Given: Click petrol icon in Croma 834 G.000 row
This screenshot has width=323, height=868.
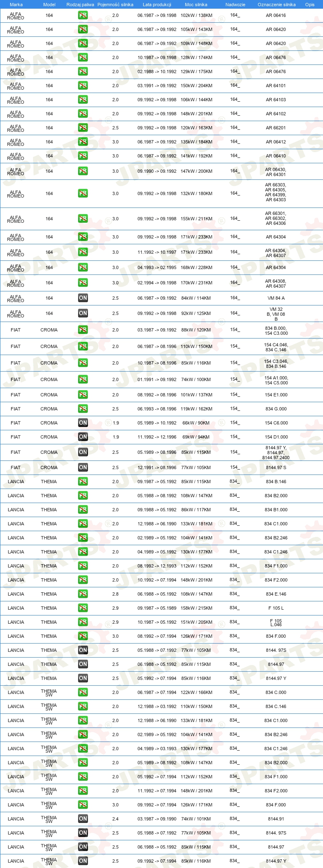Looking at the screenshot, I should pos(83,409).
